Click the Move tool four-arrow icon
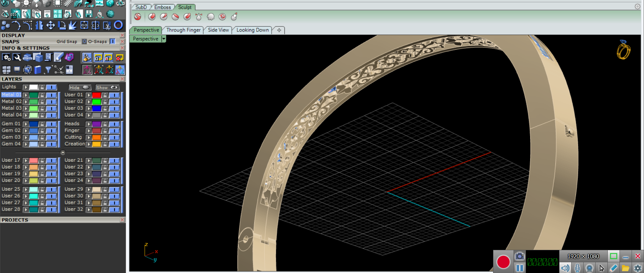This screenshot has height=273, width=644. 51,25
